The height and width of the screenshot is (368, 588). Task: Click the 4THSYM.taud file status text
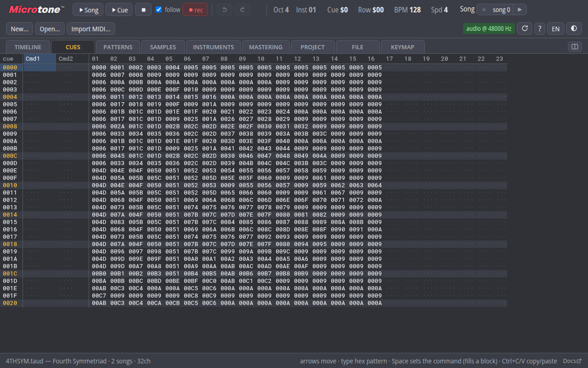78,361
